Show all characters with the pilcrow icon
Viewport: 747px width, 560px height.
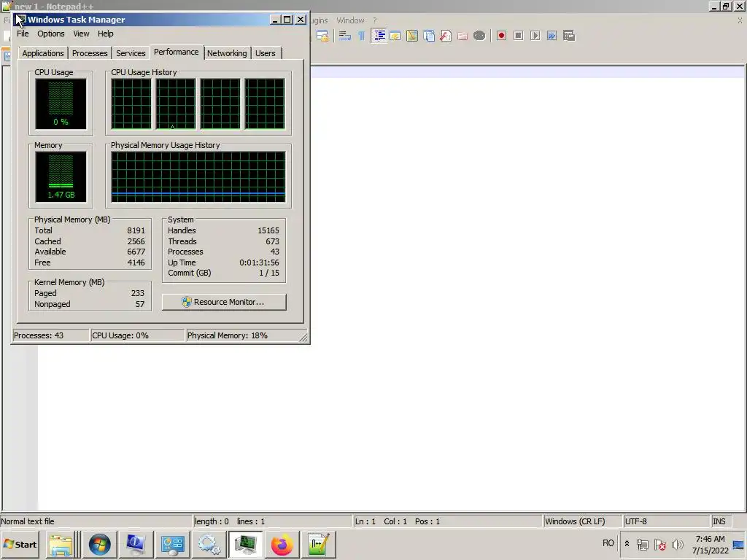(x=362, y=36)
